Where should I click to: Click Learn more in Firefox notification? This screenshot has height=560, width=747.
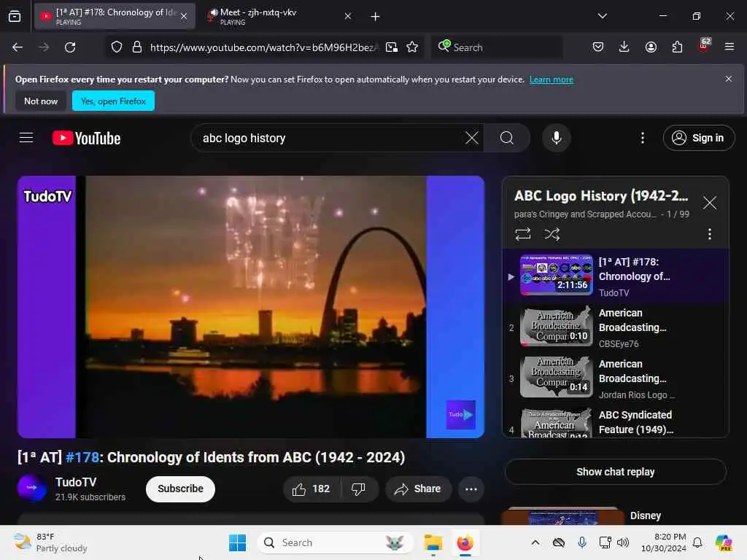click(551, 79)
